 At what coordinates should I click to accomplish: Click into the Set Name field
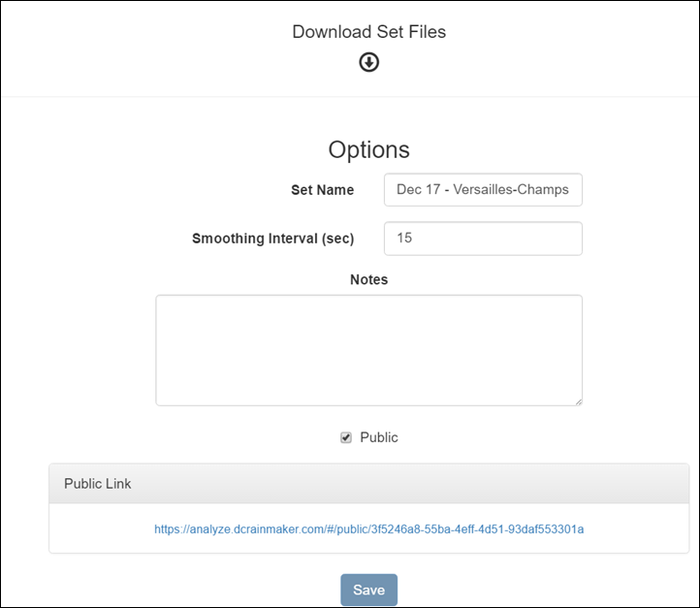483,190
